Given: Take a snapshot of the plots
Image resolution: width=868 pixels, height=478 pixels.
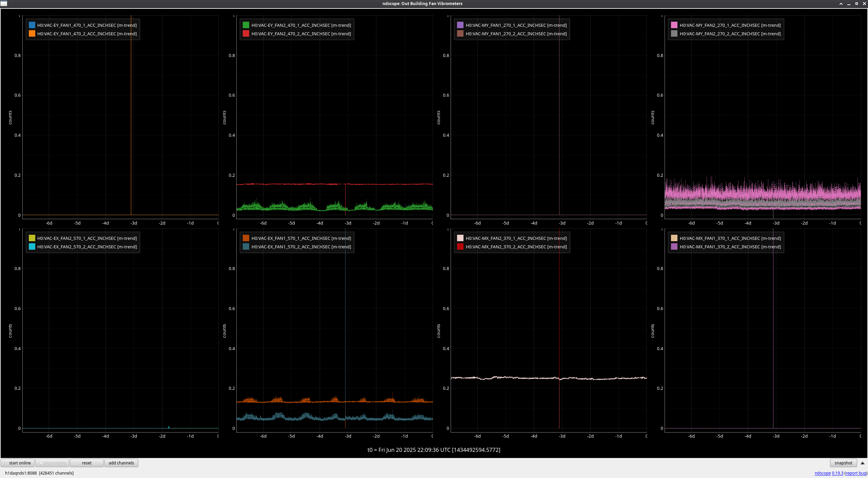Looking at the screenshot, I should point(843,463).
